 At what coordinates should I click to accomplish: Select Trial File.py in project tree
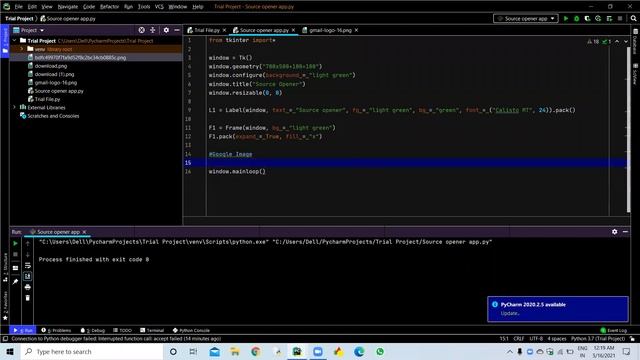[47, 99]
